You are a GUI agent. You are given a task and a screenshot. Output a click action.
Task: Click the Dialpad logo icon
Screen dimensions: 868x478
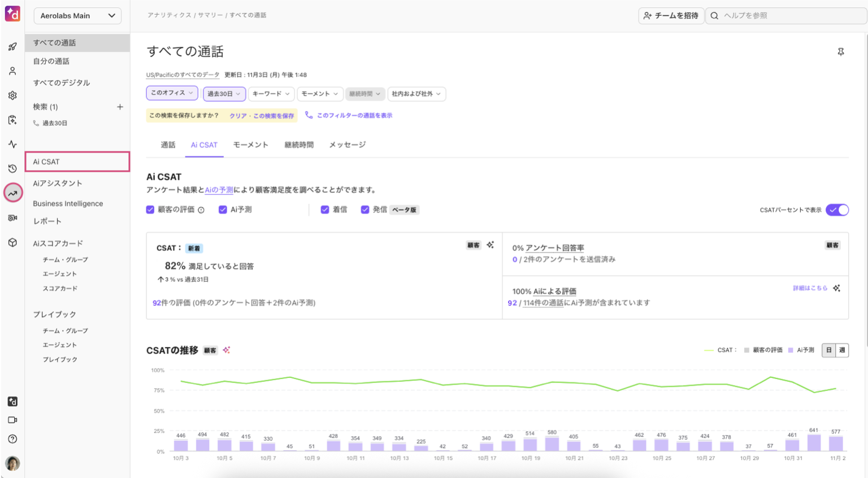(x=12, y=14)
